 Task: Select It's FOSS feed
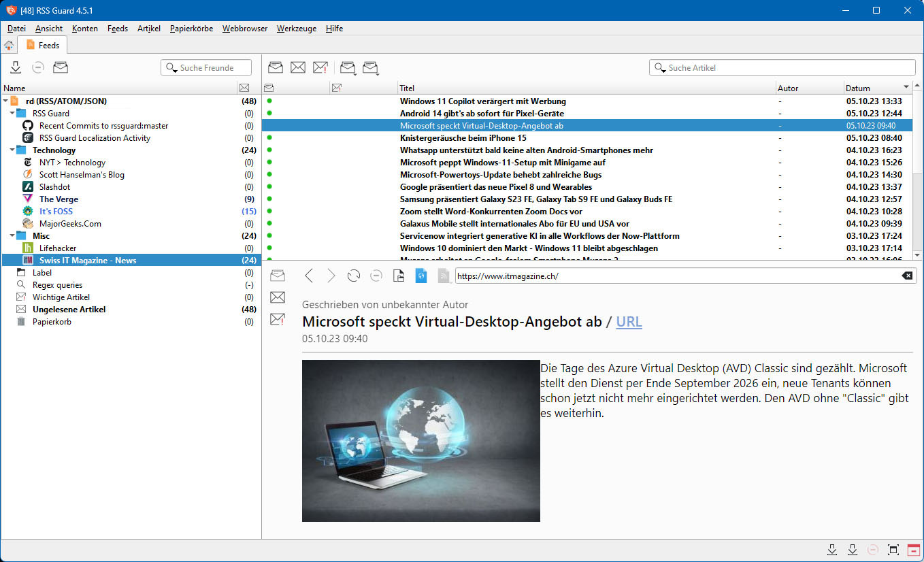[x=56, y=211]
